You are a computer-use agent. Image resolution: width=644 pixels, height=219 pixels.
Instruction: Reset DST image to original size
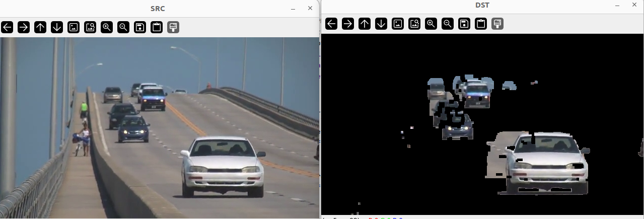pos(398,24)
